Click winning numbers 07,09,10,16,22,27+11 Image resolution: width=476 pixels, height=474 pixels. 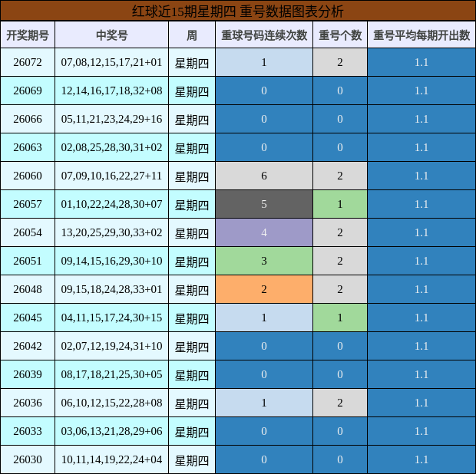tap(112, 176)
